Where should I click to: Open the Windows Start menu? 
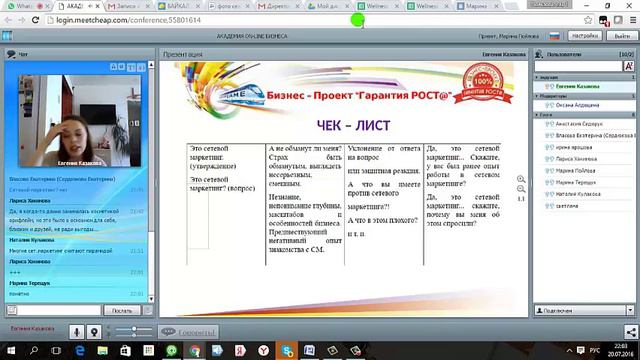point(11,351)
